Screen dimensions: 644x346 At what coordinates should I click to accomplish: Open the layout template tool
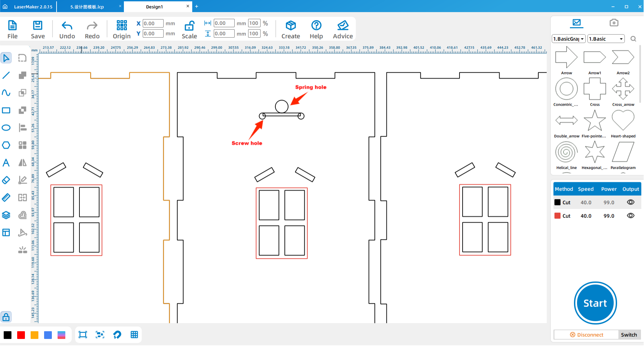(6, 232)
